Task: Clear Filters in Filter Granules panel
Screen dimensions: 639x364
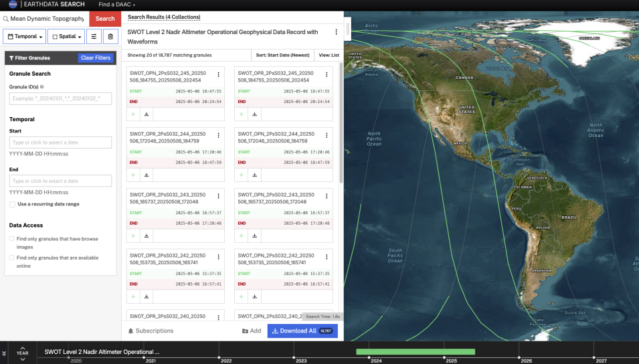Action: [x=96, y=58]
